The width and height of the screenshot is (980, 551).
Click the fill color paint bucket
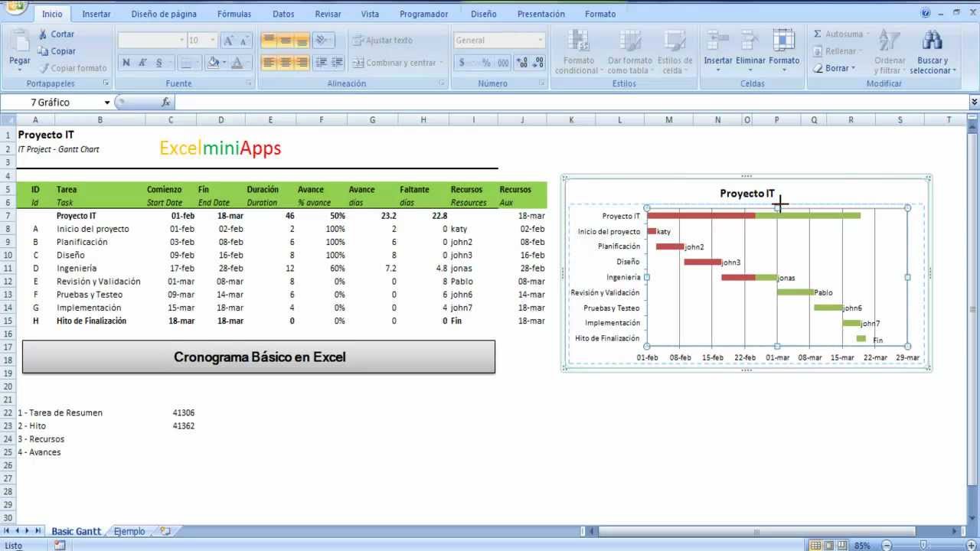pyautogui.click(x=214, y=63)
